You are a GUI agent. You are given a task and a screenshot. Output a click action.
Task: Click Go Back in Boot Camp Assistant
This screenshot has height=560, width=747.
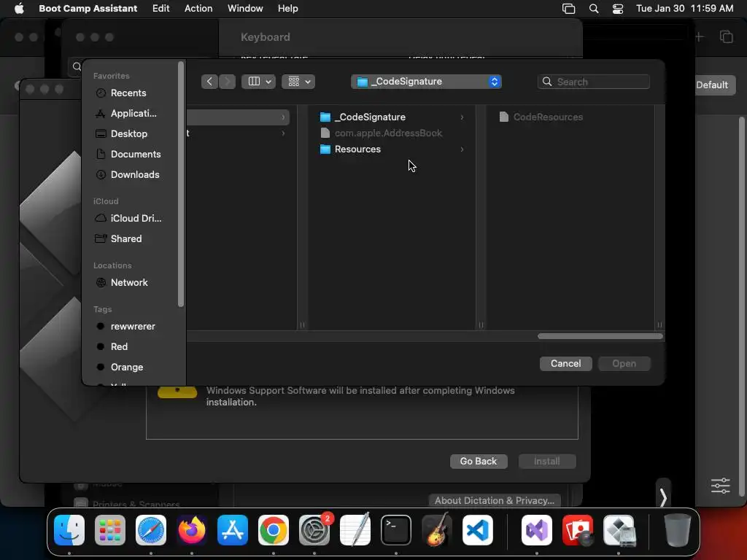click(x=479, y=461)
